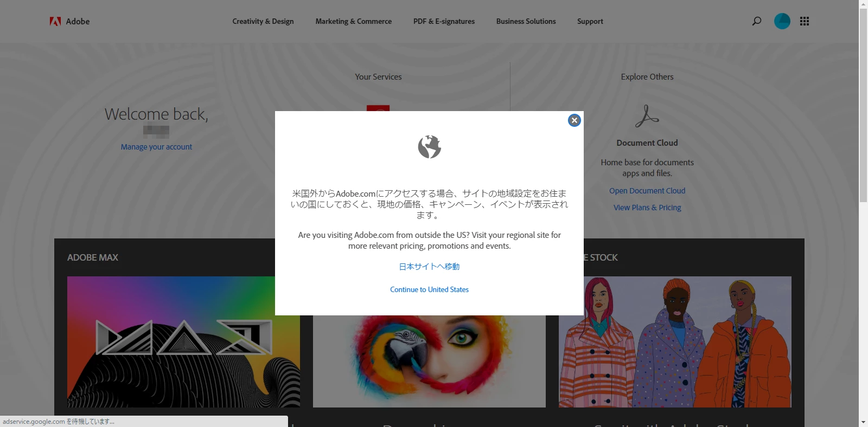Click the Document Cloud Acrobat icon
Image resolution: width=868 pixels, height=427 pixels.
647,116
